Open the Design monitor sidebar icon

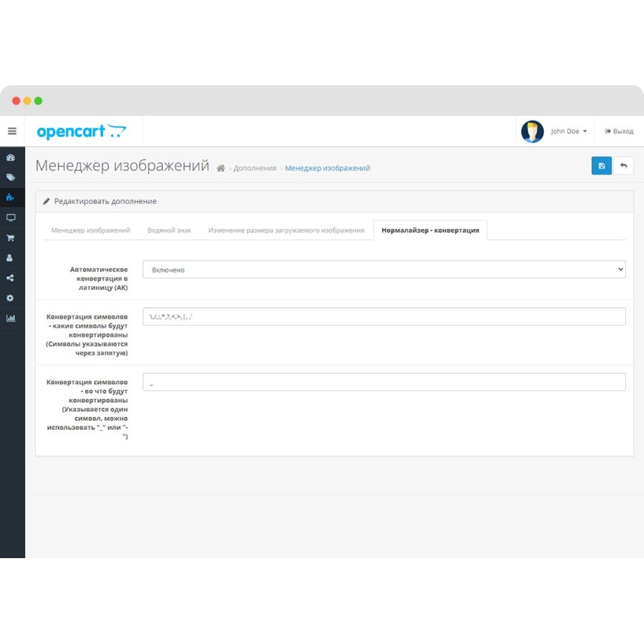click(x=11, y=218)
